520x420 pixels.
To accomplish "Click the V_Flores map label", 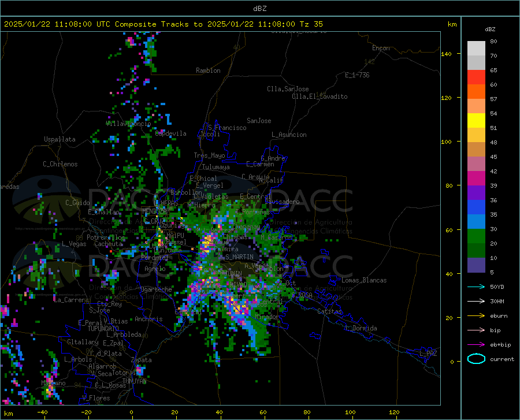I will (96, 398).
